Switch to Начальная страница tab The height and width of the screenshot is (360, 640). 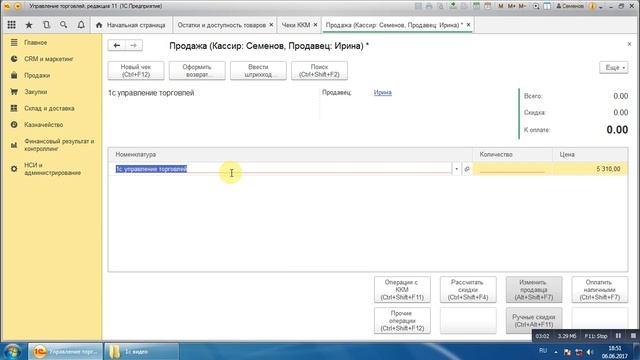click(x=131, y=25)
